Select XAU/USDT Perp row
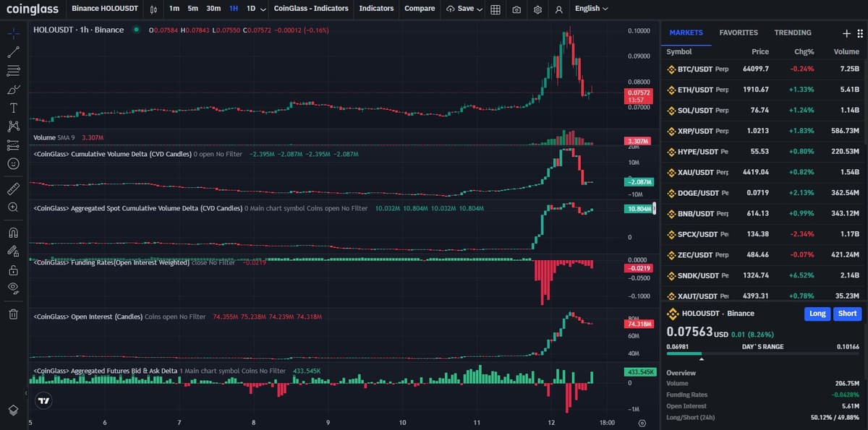This screenshot has height=430, width=868. (x=763, y=173)
